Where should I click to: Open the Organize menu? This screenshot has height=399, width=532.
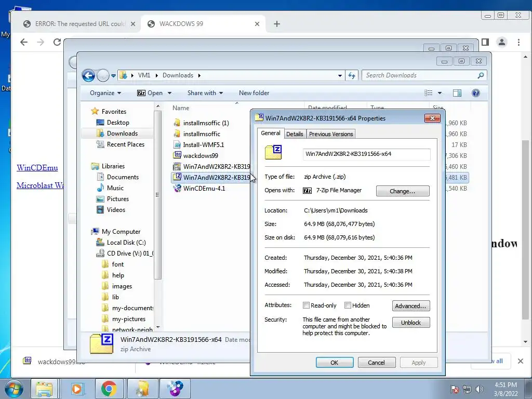point(105,93)
